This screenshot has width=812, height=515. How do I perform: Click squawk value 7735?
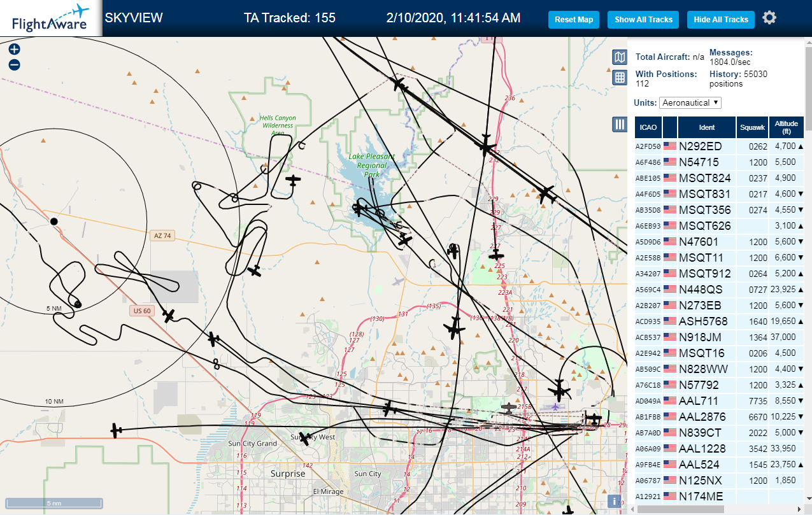coord(758,401)
